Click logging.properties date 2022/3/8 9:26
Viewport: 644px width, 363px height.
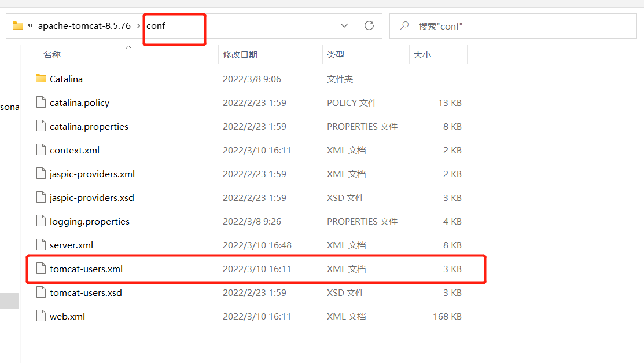tap(252, 222)
